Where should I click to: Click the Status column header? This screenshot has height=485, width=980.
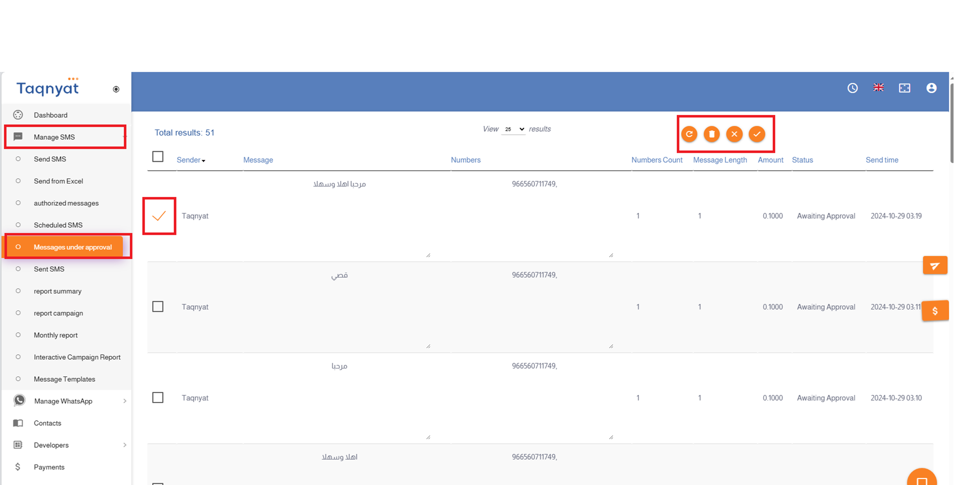802,160
